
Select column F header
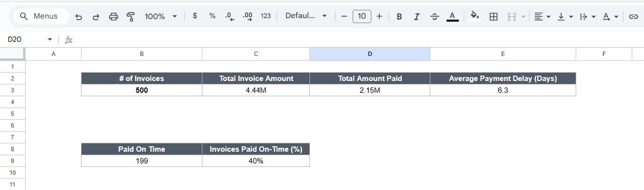pyautogui.click(x=603, y=54)
